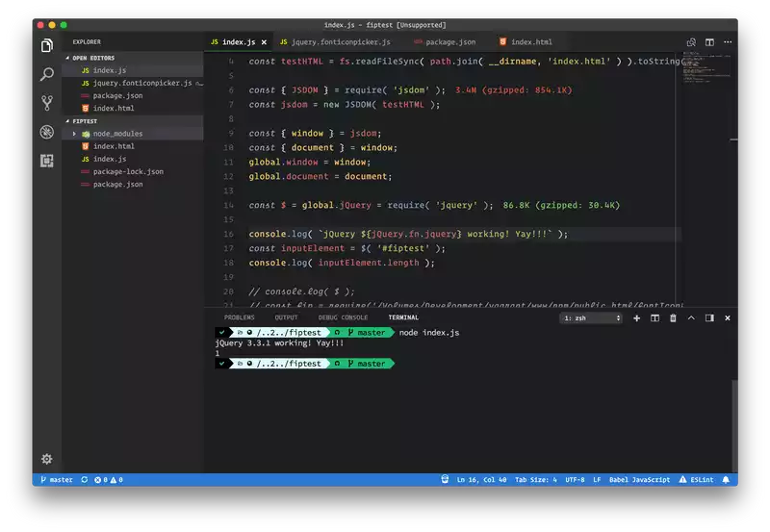Select package.json under Open Editors

coord(133,95)
